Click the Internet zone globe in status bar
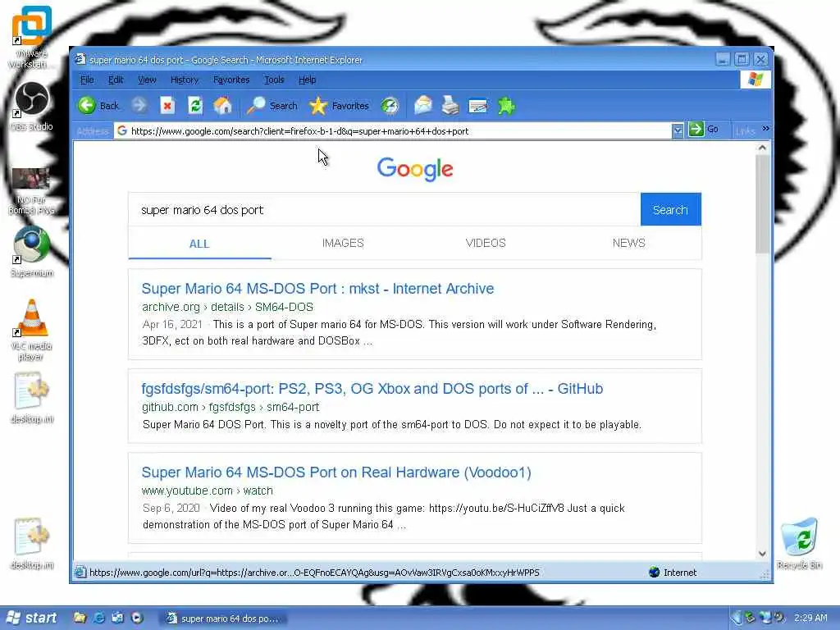Image resolution: width=840 pixels, height=630 pixels. (654, 572)
